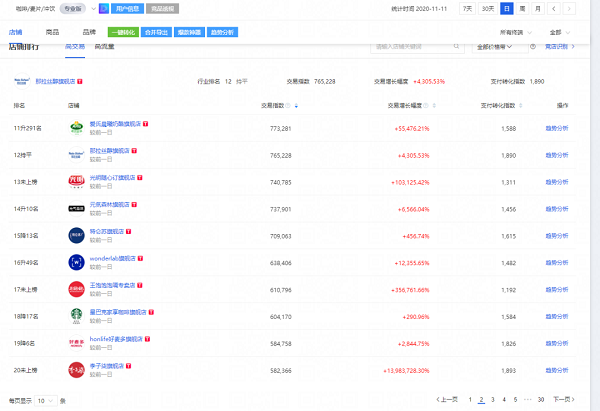Expand the category dropdown arrow beside 专业版
Screen dimensions: 600x411
pos(93,8)
